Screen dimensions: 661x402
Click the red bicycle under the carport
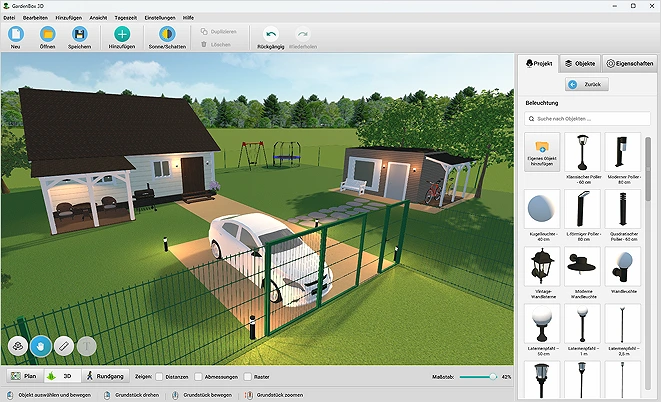click(x=434, y=192)
